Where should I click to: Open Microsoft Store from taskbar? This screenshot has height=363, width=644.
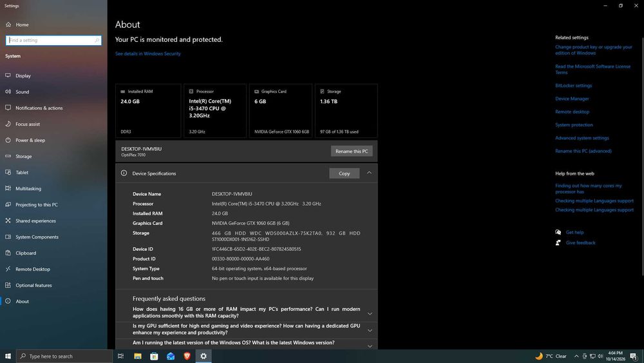(154, 356)
